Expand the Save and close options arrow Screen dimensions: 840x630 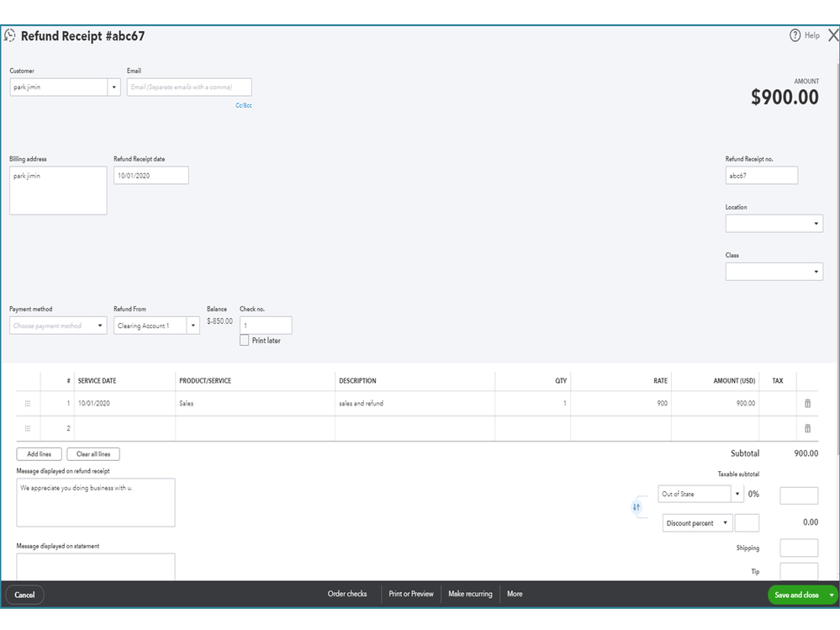[832, 595]
